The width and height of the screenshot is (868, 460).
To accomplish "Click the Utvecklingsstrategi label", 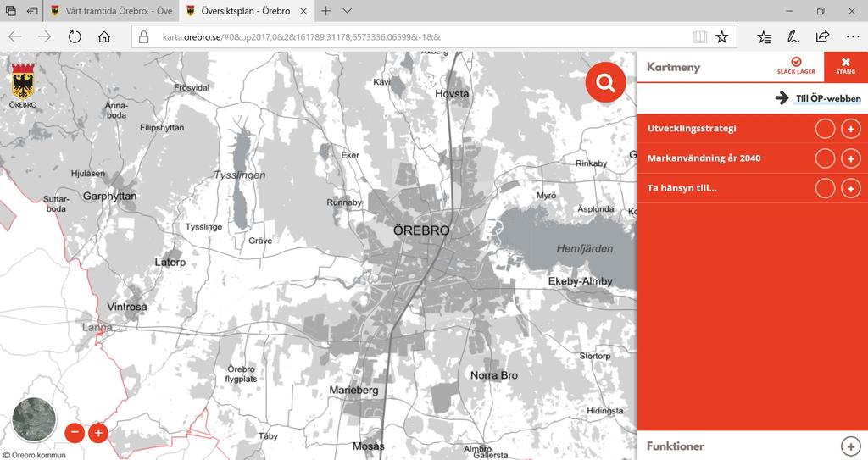I will coord(692,129).
